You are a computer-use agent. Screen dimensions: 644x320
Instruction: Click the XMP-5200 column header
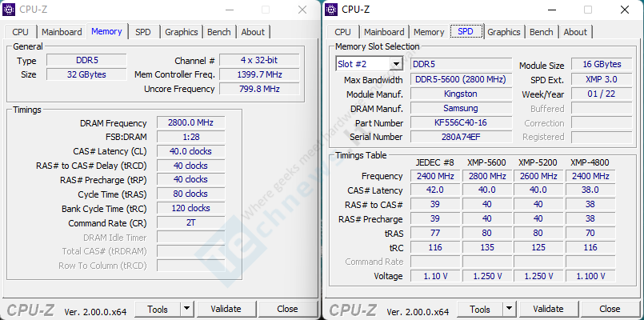[x=538, y=162]
